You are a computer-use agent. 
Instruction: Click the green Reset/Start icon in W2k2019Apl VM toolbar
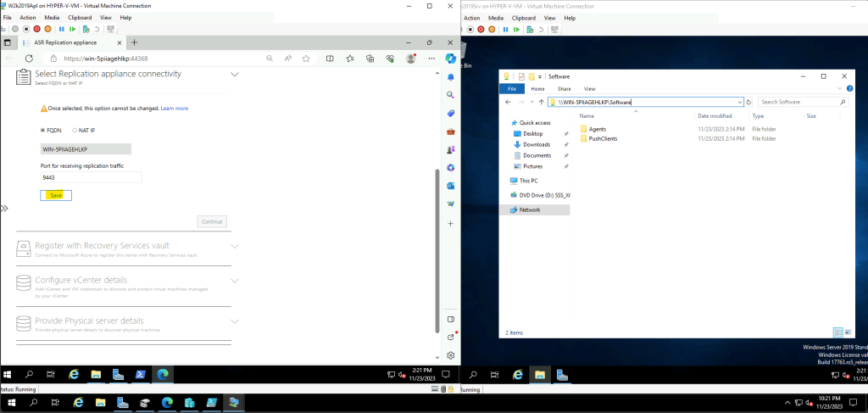(73, 29)
